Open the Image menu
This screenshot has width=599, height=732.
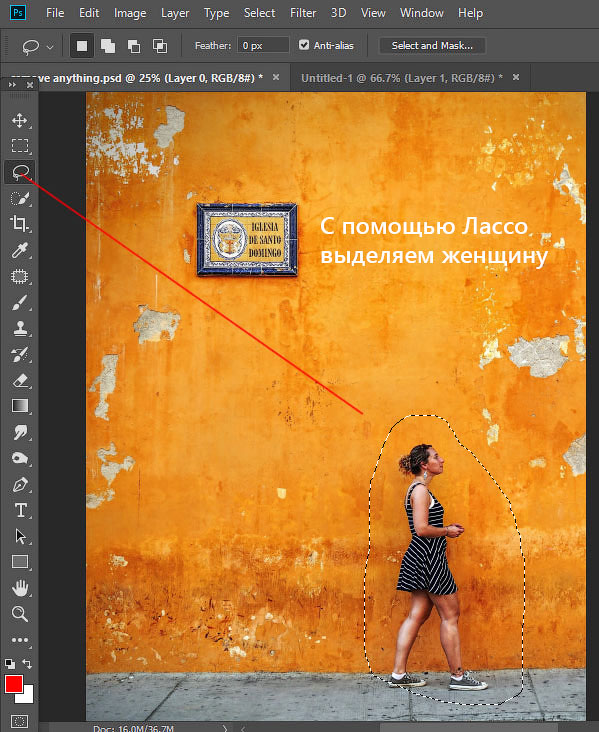pos(130,13)
